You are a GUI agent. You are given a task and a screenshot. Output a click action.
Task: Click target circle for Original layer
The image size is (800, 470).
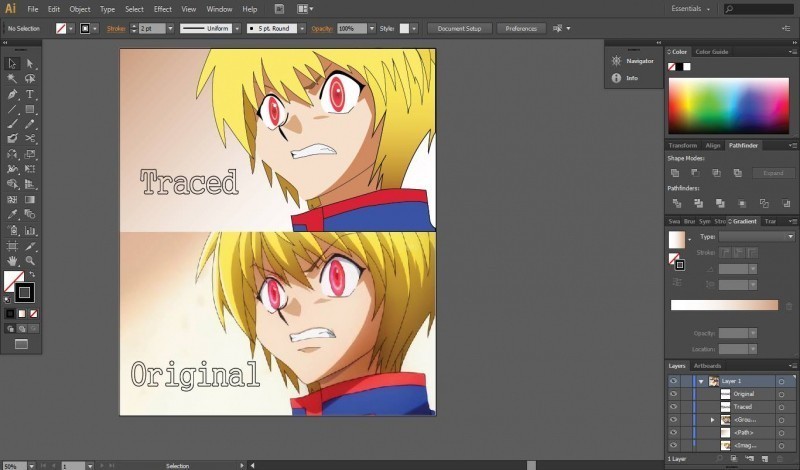[x=781, y=394]
